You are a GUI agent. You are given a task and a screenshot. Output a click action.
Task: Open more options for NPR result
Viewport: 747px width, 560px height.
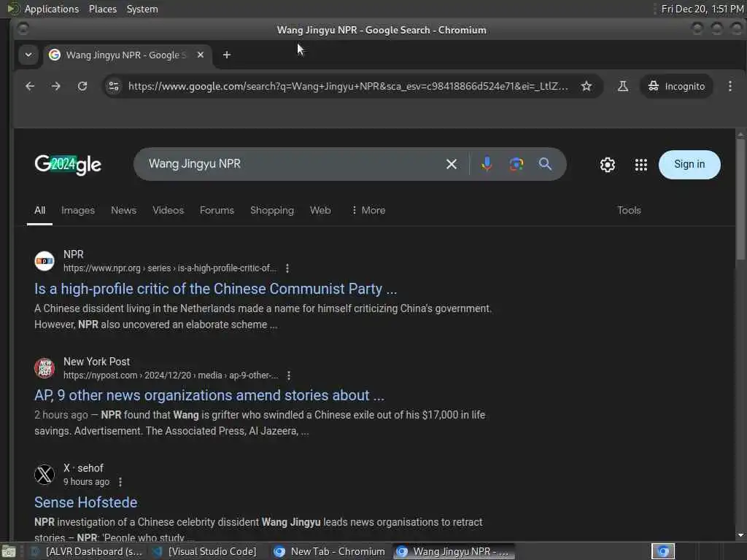click(287, 268)
